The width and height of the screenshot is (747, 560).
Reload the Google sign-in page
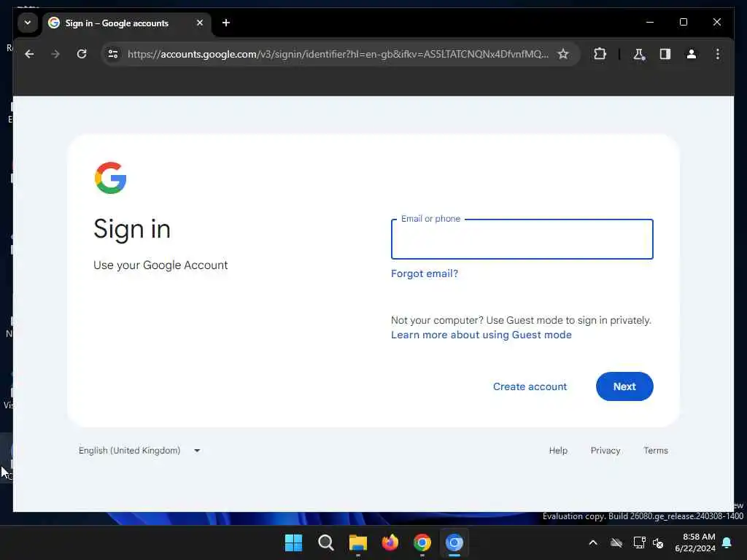(x=82, y=54)
